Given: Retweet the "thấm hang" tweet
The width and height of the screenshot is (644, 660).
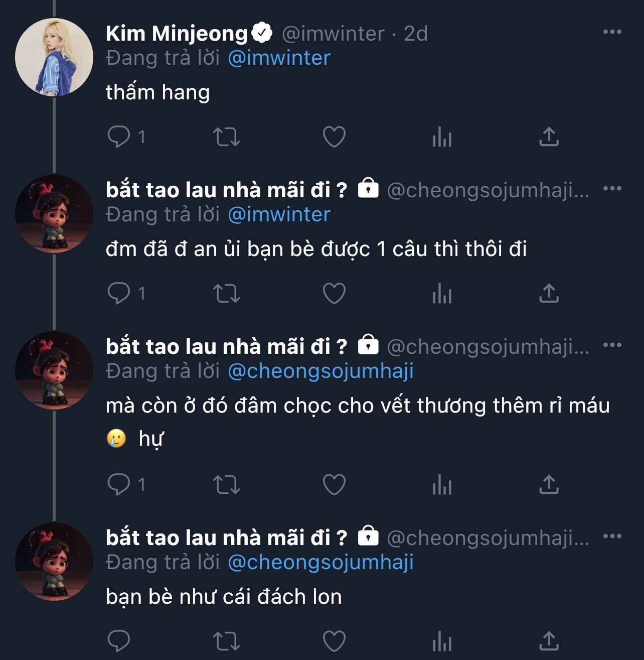Looking at the screenshot, I should 227,137.
